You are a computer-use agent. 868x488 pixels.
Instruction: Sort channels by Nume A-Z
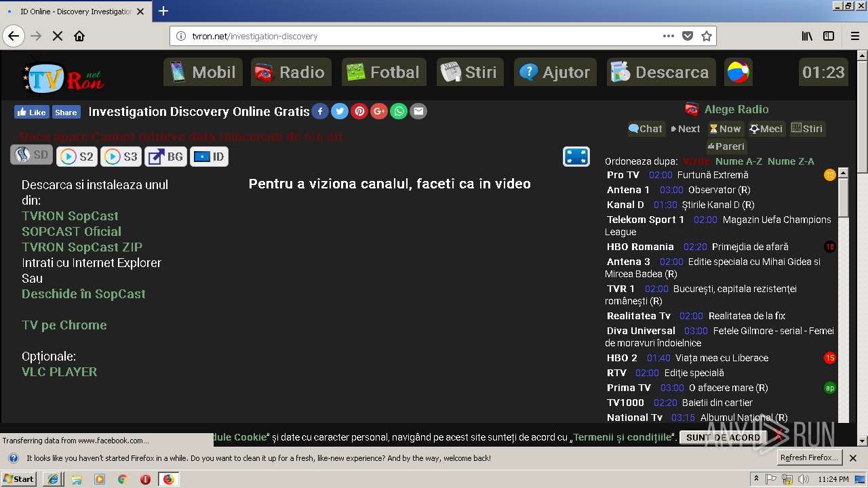[x=738, y=161]
